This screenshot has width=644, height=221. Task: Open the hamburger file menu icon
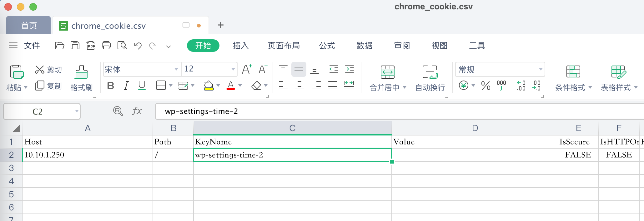coord(13,46)
